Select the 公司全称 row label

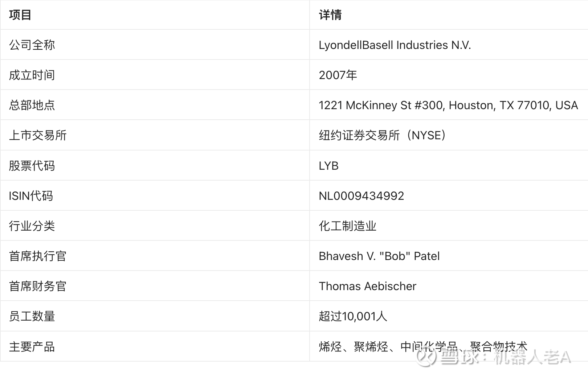coord(32,45)
